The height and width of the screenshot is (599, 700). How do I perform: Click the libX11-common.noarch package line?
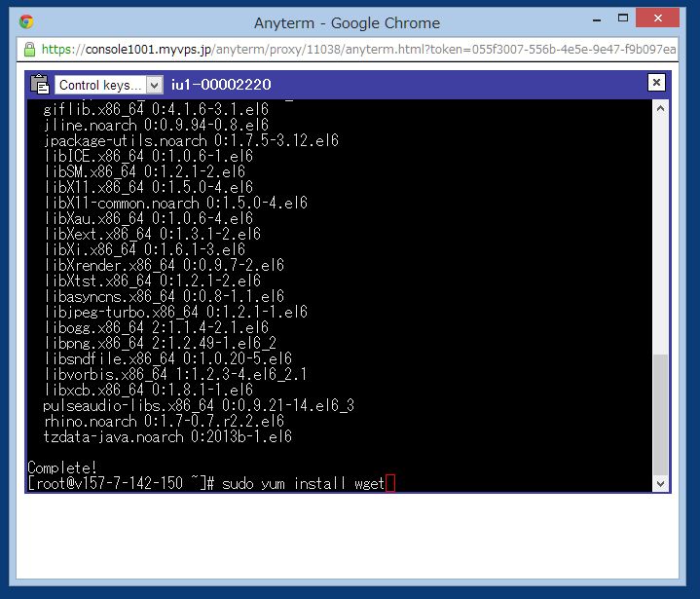point(175,203)
